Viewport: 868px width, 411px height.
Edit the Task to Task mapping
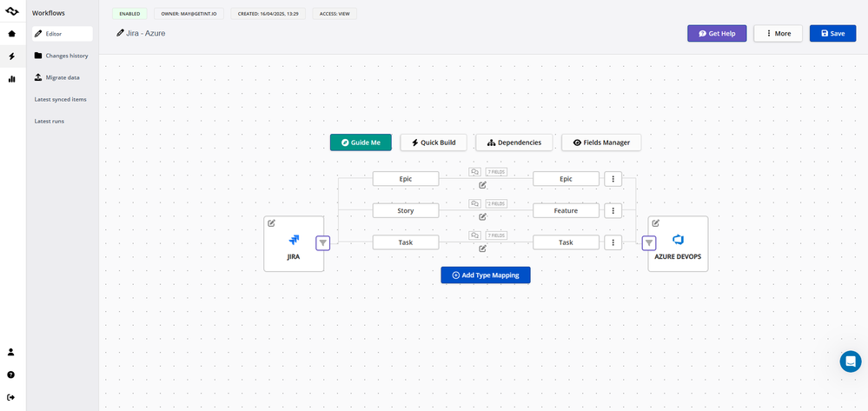483,249
